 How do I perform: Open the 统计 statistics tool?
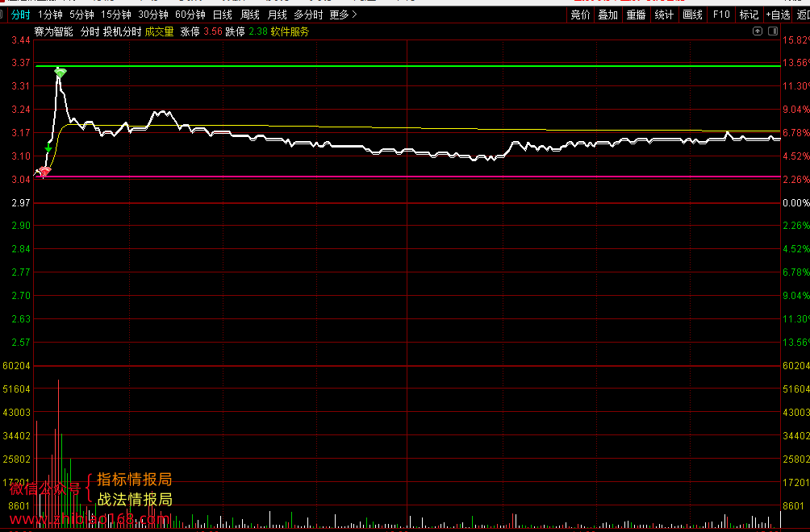(x=664, y=15)
